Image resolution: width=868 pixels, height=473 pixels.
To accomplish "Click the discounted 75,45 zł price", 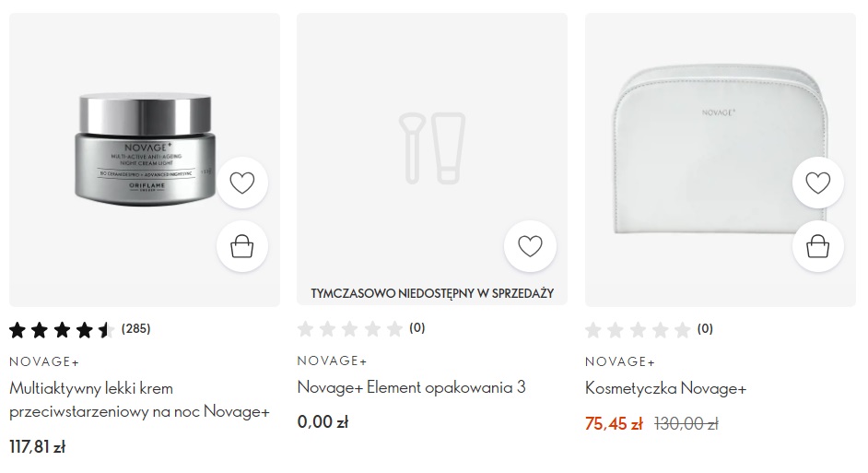I will [614, 424].
